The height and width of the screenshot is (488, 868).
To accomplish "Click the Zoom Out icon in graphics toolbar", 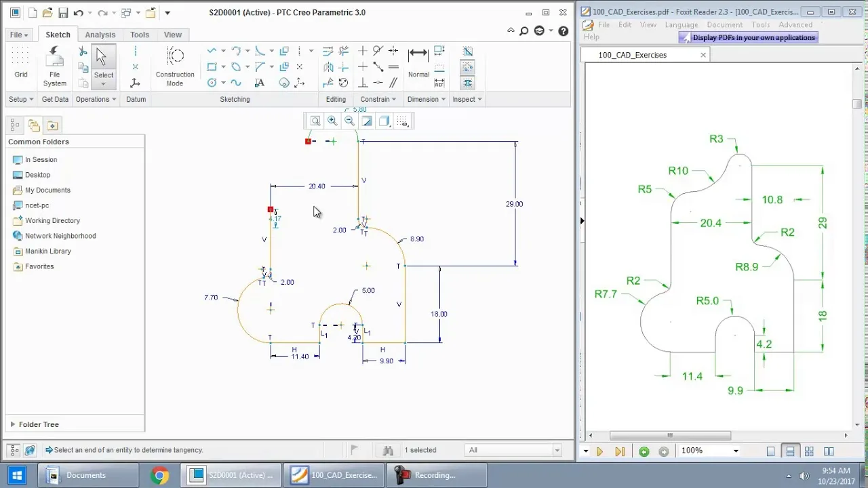I will point(349,121).
